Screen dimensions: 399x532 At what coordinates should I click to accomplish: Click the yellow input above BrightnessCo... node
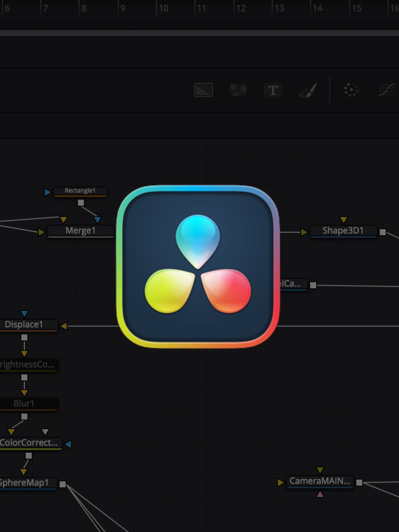(x=24, y=354)
